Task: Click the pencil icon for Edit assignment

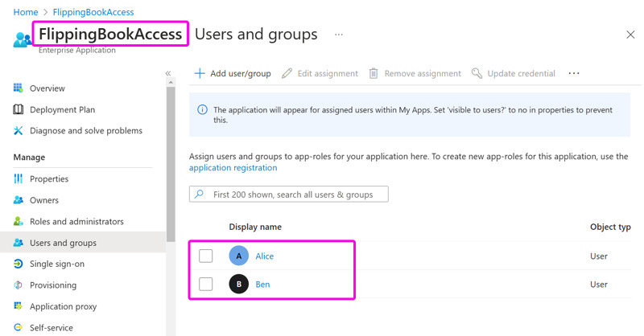Action: (287, 73)
